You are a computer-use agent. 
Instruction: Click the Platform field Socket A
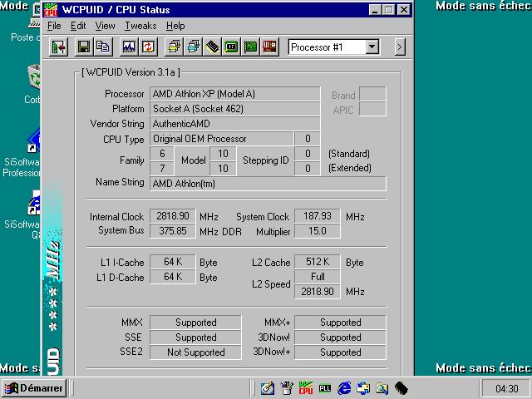(234, 109)
